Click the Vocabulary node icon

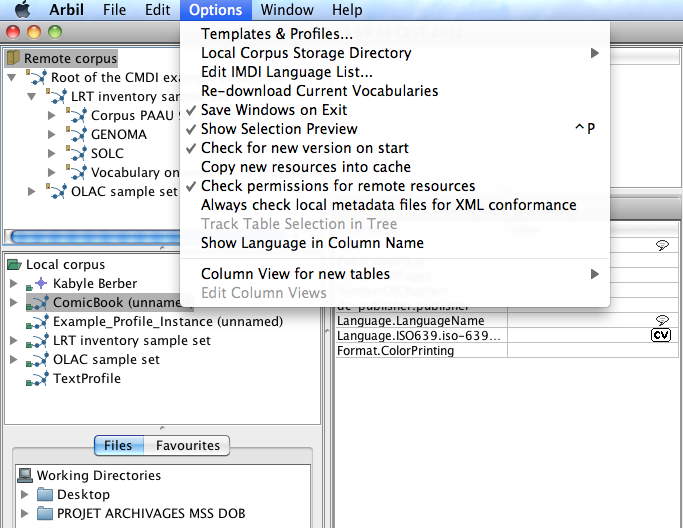tap(77, 172)
